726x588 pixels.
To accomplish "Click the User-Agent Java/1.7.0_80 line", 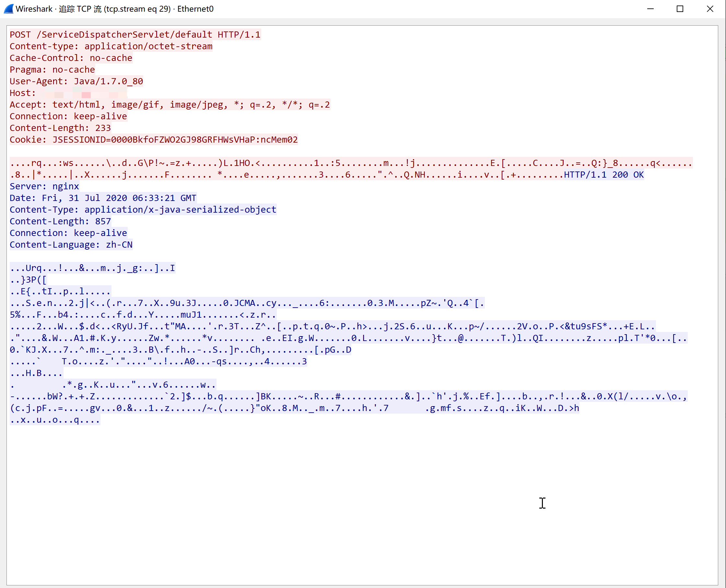I will pos(76,81).
